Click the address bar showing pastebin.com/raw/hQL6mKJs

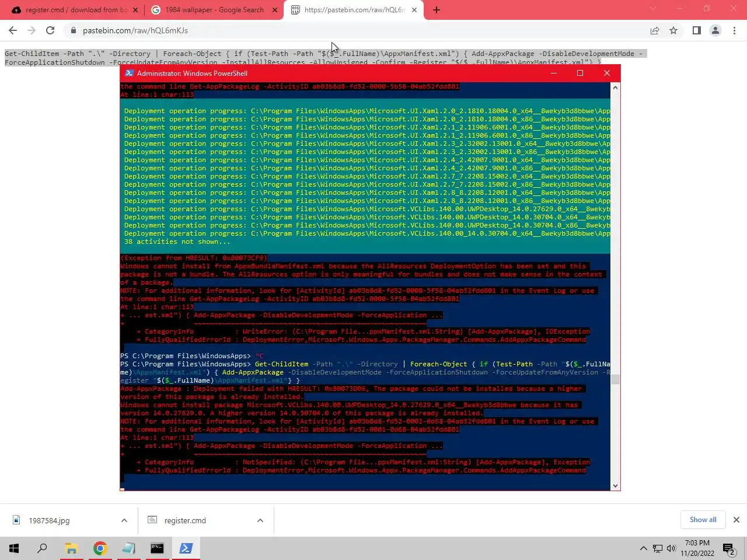(x=356, y=30)
